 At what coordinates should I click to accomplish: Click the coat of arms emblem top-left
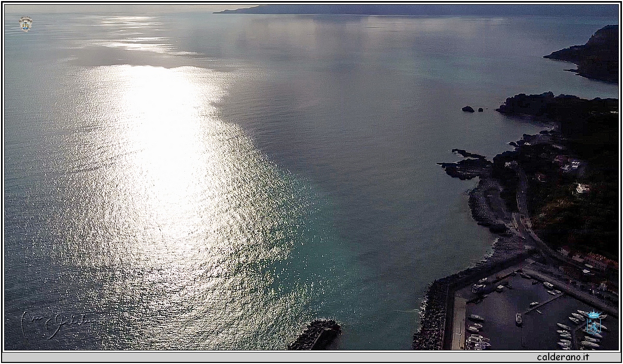point(25,23)
